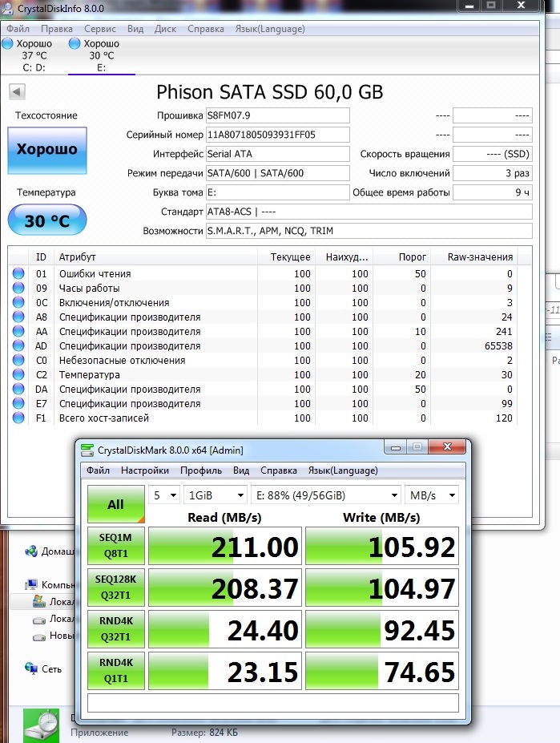Click the Компьютер icon in Explorer sidebar
This screenshot has width=560, height=743.
[31, 585]
